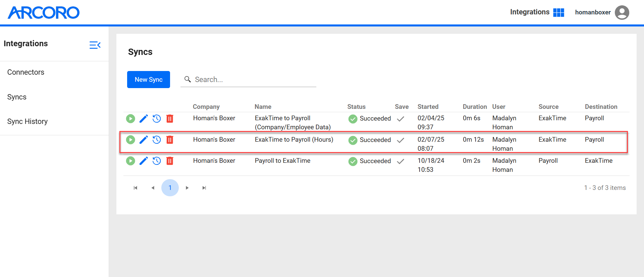Delete the ExakTime to Payroll (Hours) sync
644x277 pixels.
[x=170, y=140]
